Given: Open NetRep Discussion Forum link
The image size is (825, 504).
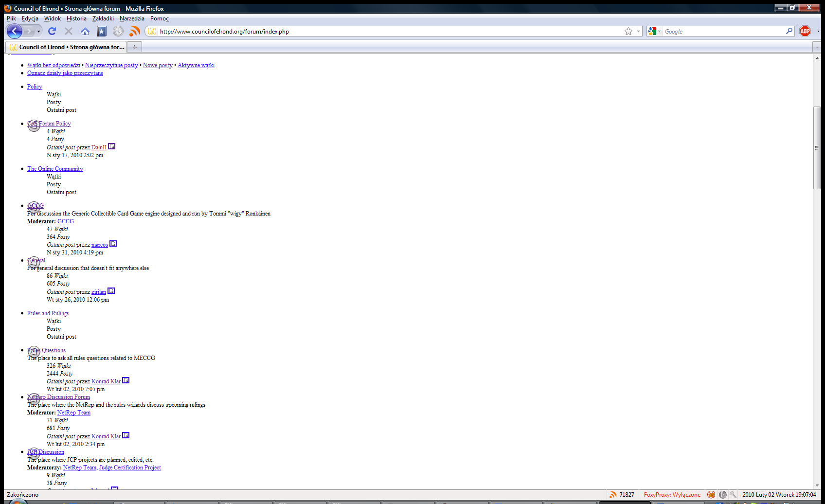Looking at the screenshot, I should [58, 397].
